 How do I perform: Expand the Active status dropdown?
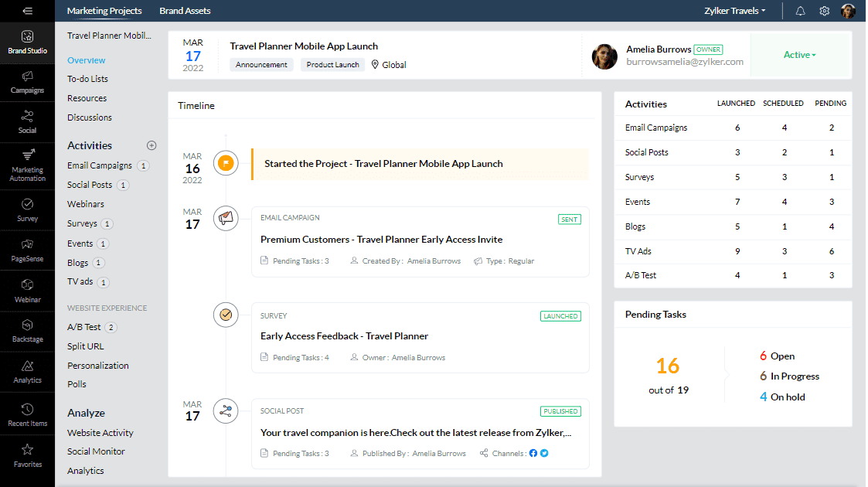pos(800,55)
